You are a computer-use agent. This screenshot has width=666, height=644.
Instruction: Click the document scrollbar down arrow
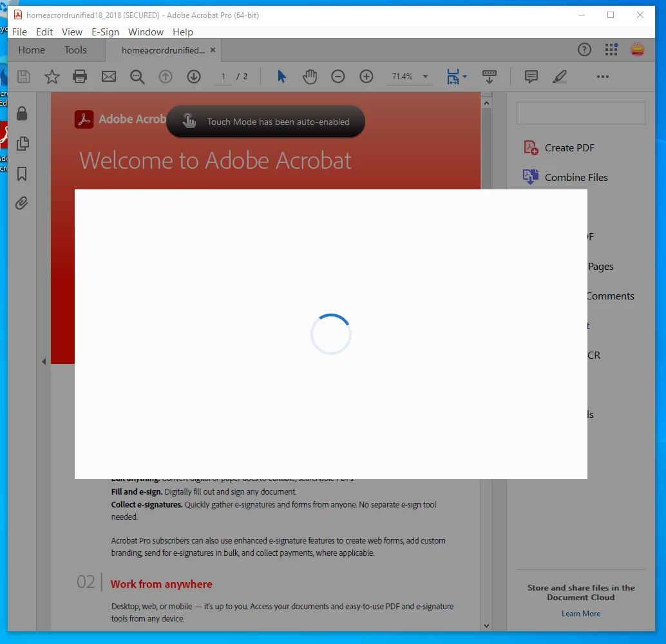(x=487, y=626)
